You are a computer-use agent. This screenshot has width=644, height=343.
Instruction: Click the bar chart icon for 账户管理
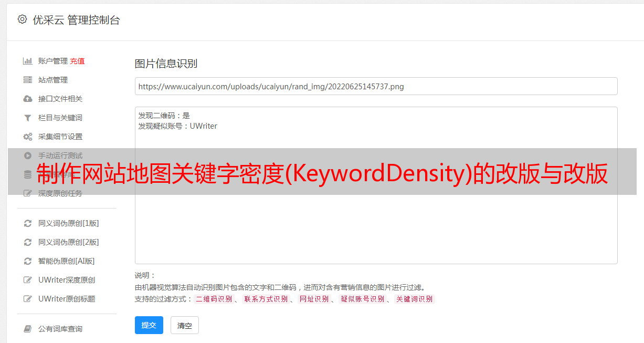click(28, 61)
